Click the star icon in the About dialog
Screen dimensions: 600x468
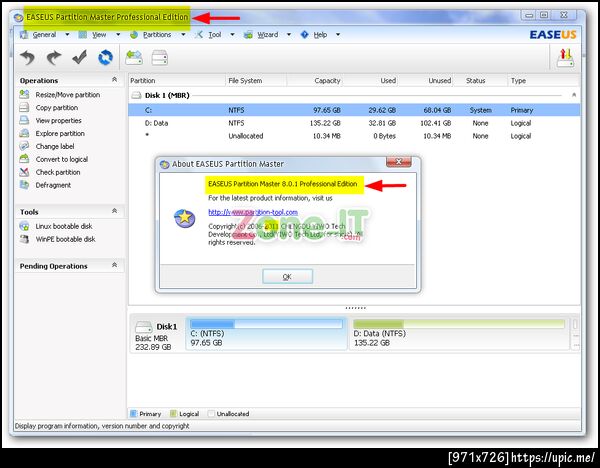click(185, 219)
